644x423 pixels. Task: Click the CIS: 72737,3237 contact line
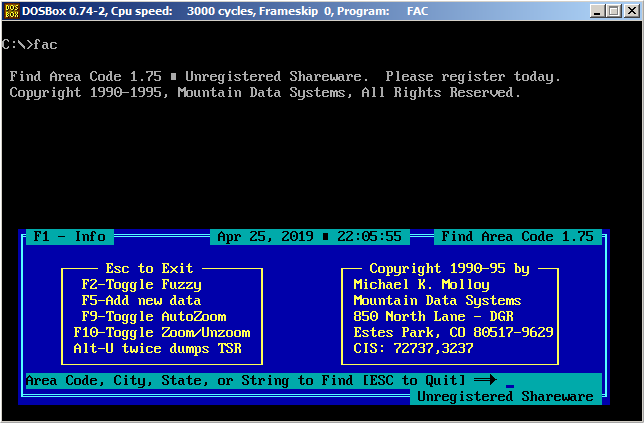coord(413,349)
